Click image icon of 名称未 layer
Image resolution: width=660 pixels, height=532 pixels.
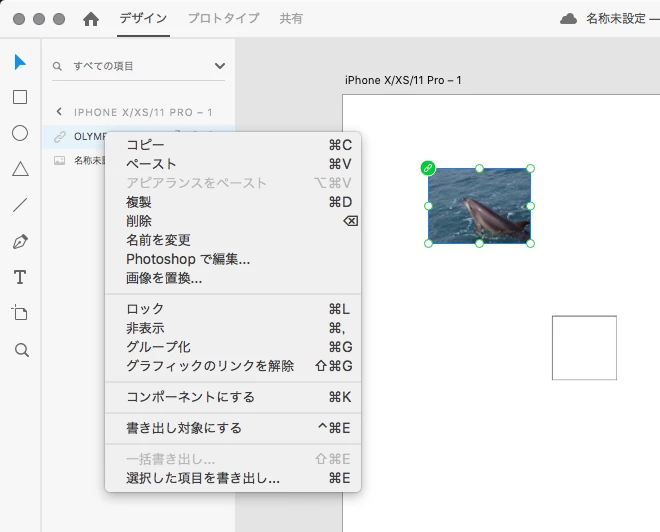pyautogui.click(x=59, y=160)
